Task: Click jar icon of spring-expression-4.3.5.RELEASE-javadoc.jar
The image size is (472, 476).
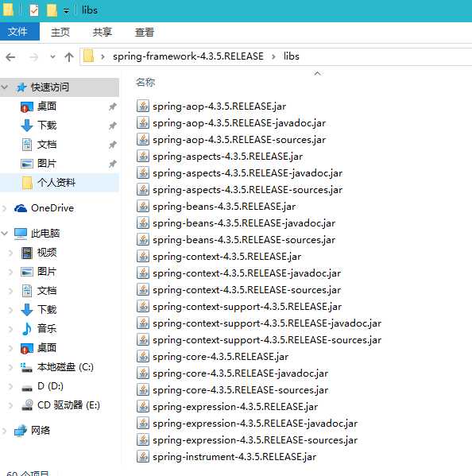Action: (143, 424)
